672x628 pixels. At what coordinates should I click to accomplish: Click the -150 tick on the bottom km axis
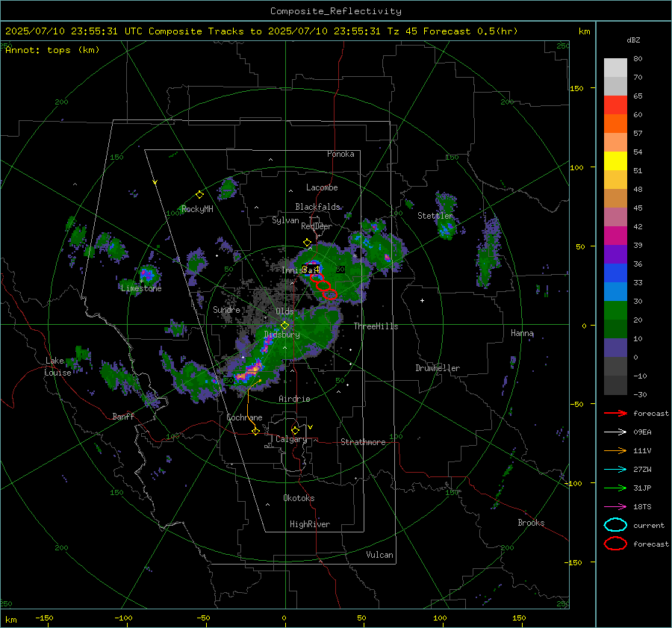[45, 618]
